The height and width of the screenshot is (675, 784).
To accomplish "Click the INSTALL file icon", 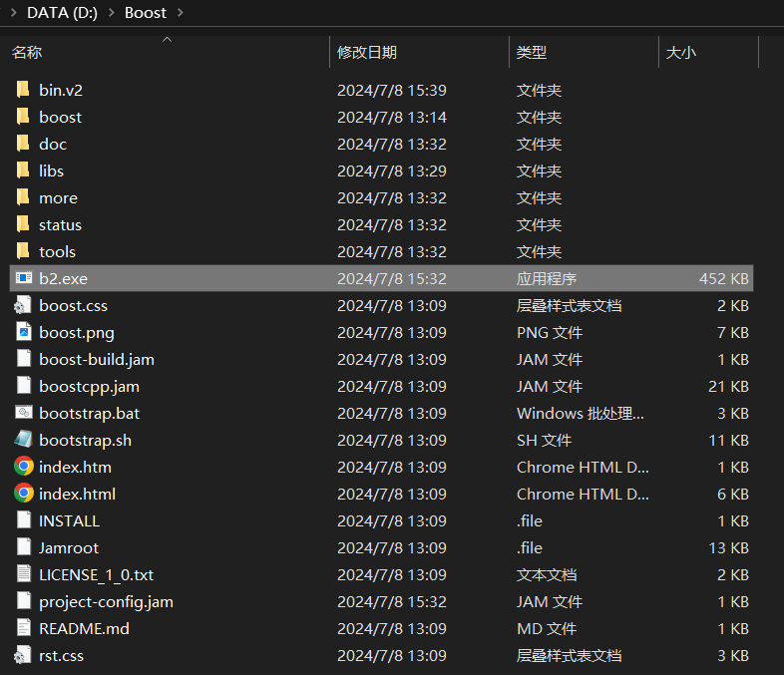I will point(24,520).
